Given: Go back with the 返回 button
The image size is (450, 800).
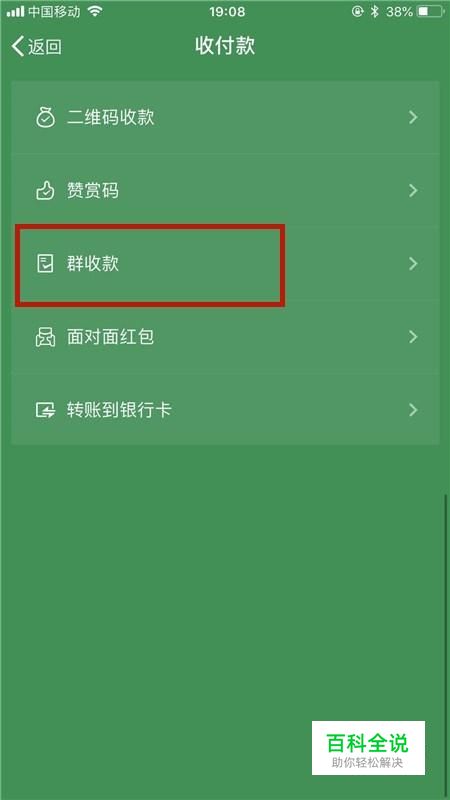Looking at the screenshot, I should click(36, 46).
